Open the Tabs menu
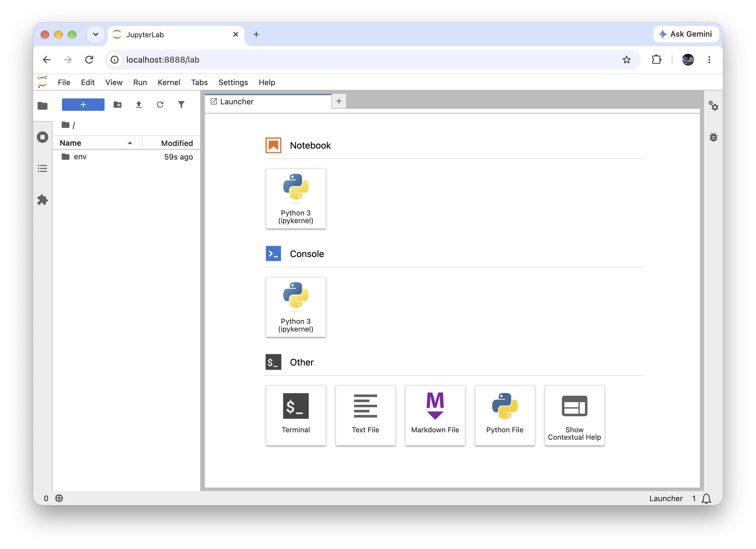Viewport: 756px width, 549px height. 199,82
